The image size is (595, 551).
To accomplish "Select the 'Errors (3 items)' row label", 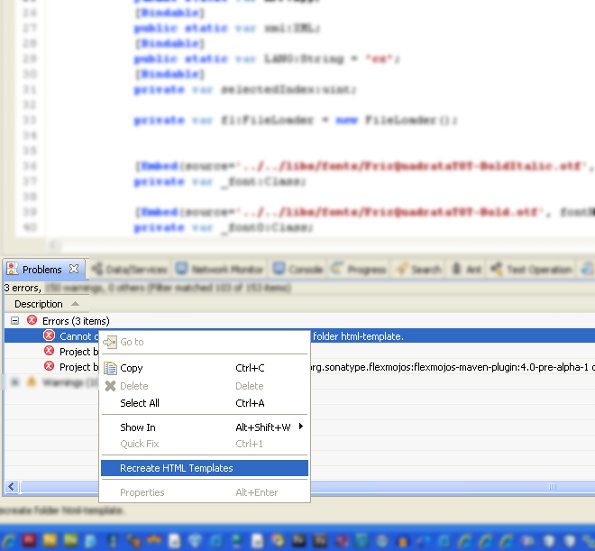I will click(76, 321).
